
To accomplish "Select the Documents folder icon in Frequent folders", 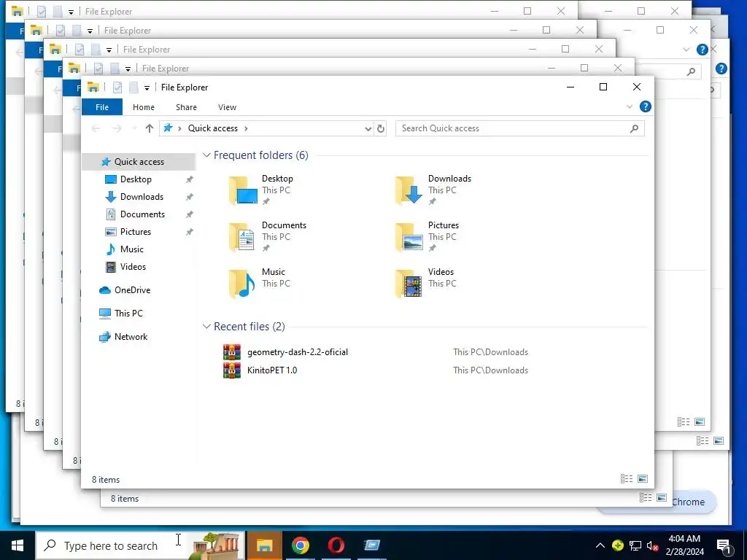I will pyautogui.click(x=243, y=237).
